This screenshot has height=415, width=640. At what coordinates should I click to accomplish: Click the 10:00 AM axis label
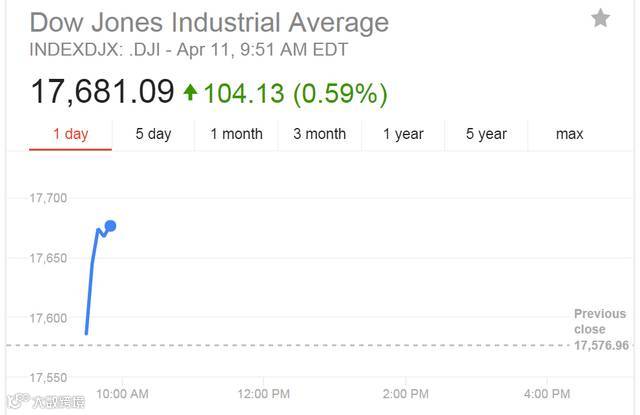coord(122,394)
